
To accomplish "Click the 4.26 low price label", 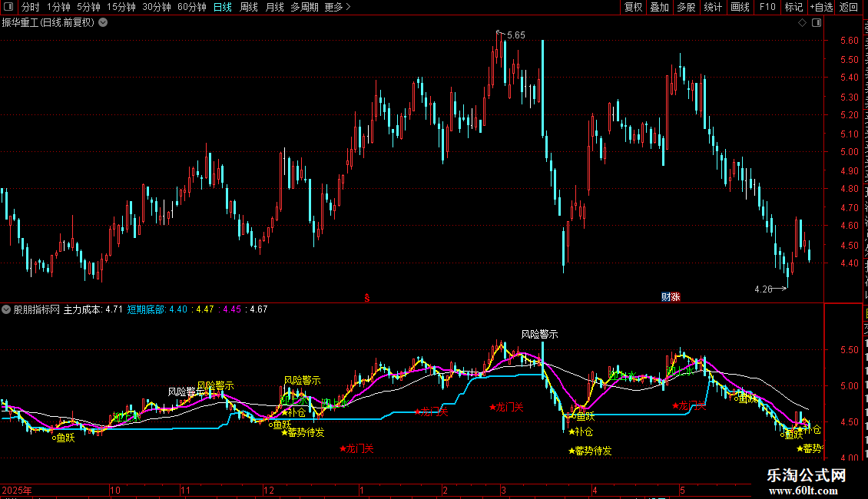I will (764, 289).
